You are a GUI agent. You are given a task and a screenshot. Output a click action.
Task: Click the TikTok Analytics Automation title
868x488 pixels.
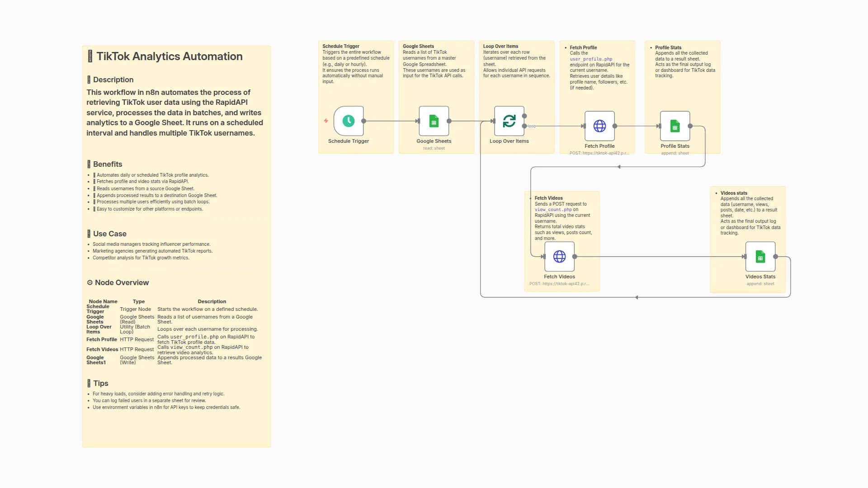170,56
